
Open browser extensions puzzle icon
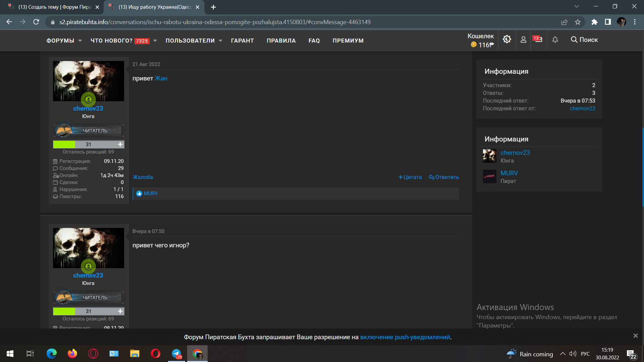594,22
